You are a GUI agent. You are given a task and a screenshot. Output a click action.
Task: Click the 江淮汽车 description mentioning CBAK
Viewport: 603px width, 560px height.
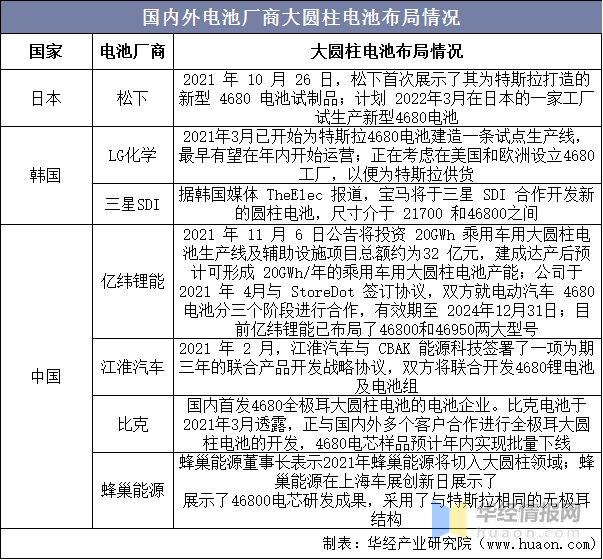click(387, 367)
